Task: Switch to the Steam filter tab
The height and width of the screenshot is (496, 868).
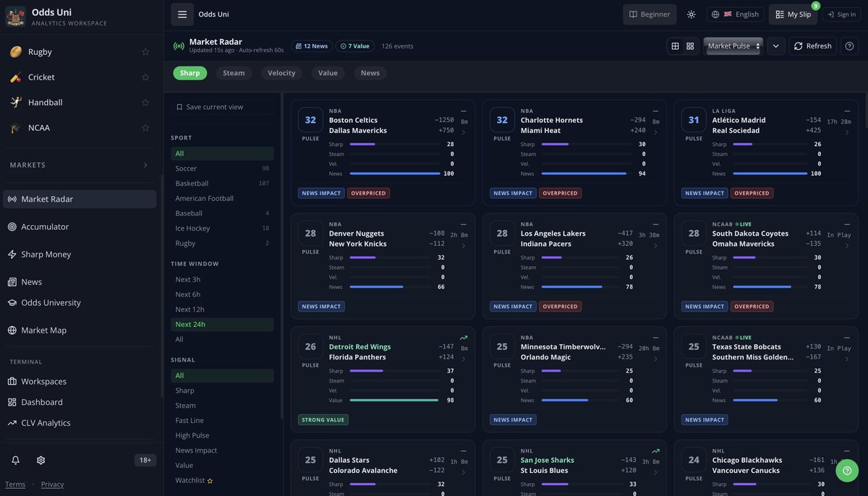Action: coord(234,72)
